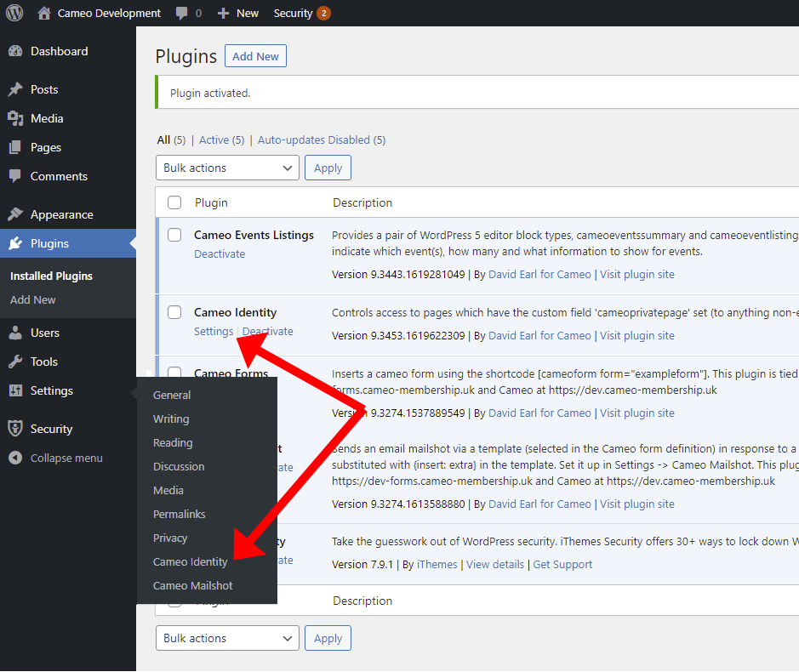The height and width of the screenshot is (672, 799).
Task: Click the home icon beside Cameo Development
Action: 44,13
